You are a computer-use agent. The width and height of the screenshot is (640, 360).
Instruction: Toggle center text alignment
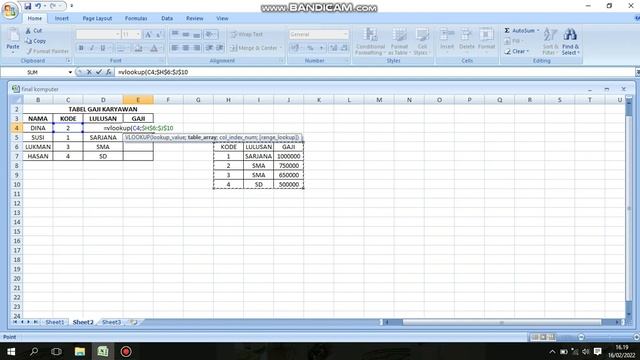coord(186,48)
